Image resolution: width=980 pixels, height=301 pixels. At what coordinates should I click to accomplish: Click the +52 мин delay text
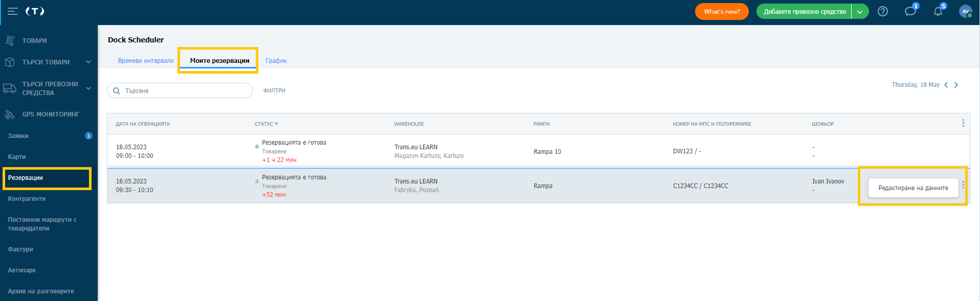[x=274, y=195]
